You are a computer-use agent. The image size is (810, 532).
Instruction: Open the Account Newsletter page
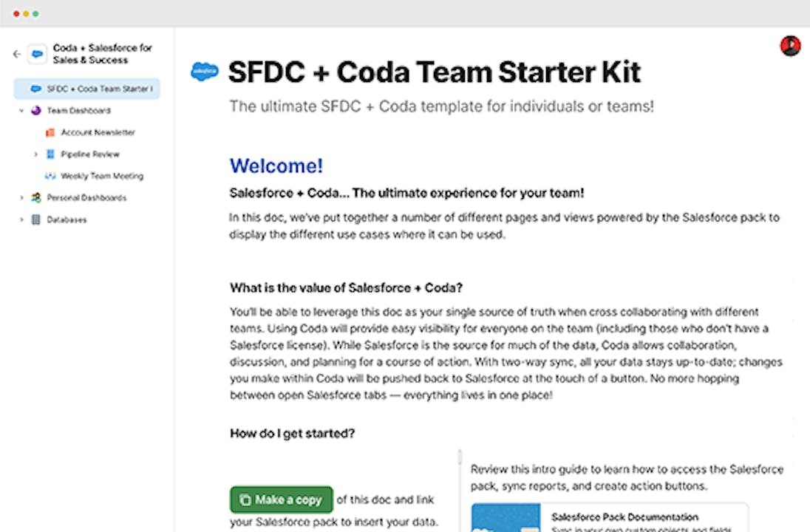click(x=98, y=133)
